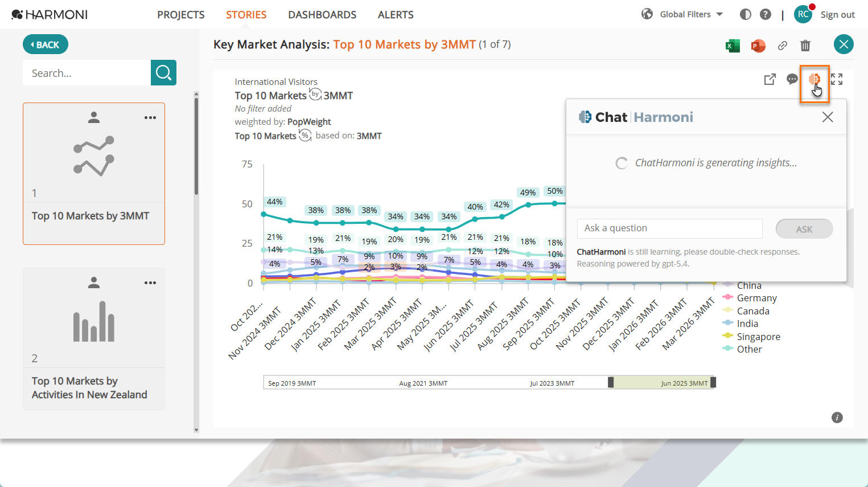Viewport: 868px width, 487px height.
Task: Switch to DASHBOARDS tab
Action: [322, 15]
